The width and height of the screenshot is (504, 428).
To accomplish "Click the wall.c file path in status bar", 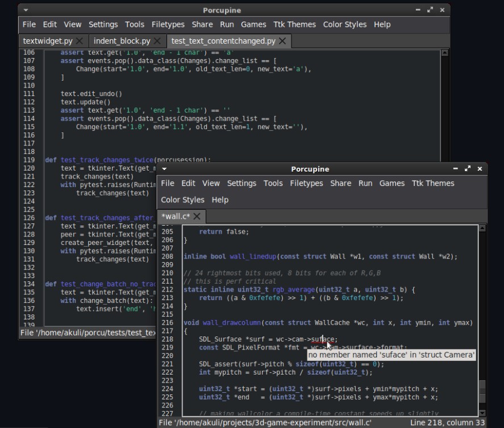I will 265,422.
